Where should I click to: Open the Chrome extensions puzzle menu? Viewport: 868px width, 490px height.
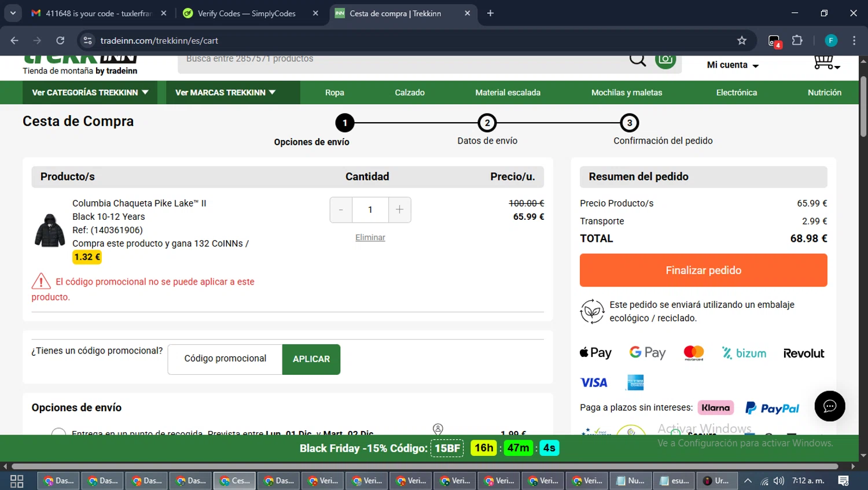pyautogui.click(x=797, y=40)
